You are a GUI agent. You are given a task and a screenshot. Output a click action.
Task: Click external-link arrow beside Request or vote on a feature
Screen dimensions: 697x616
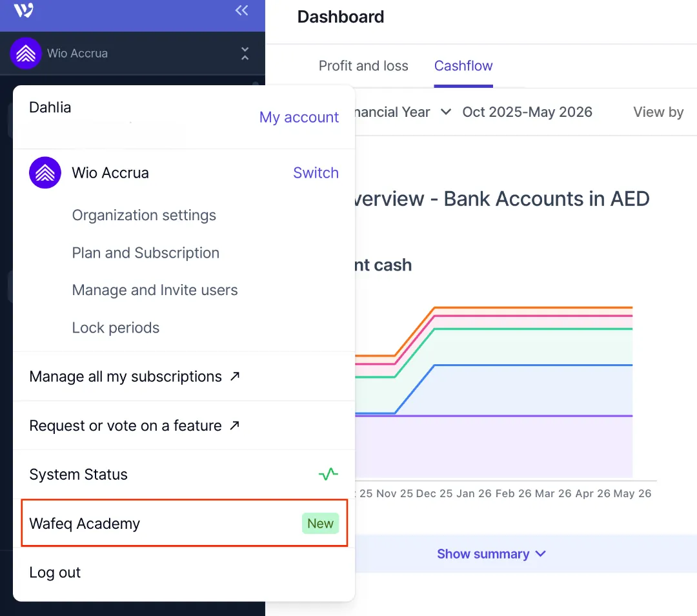click(x=235, y=426)
